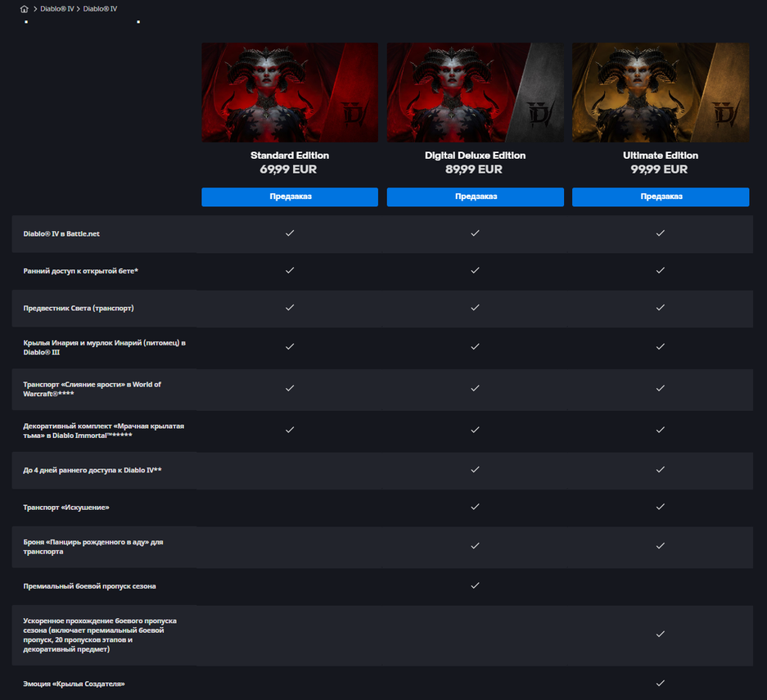This screenshot has height=700, width=767.
Task: Click row 'До 4 дней раннего доступа к Diablo IV**'
Action: [382, 470]
